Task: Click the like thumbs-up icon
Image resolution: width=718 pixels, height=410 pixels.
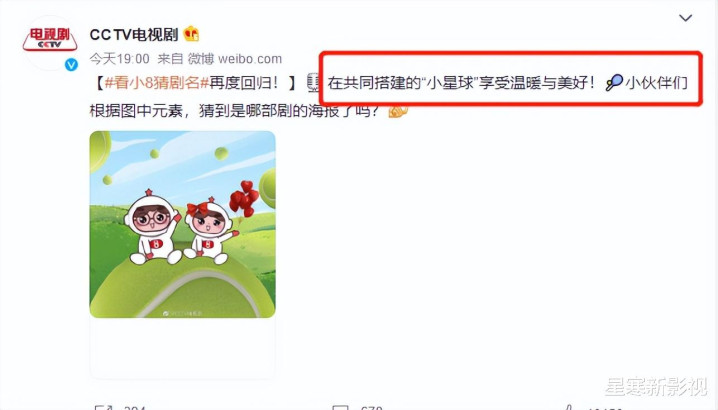Action: pyautogui.click(x=568, y=407)
